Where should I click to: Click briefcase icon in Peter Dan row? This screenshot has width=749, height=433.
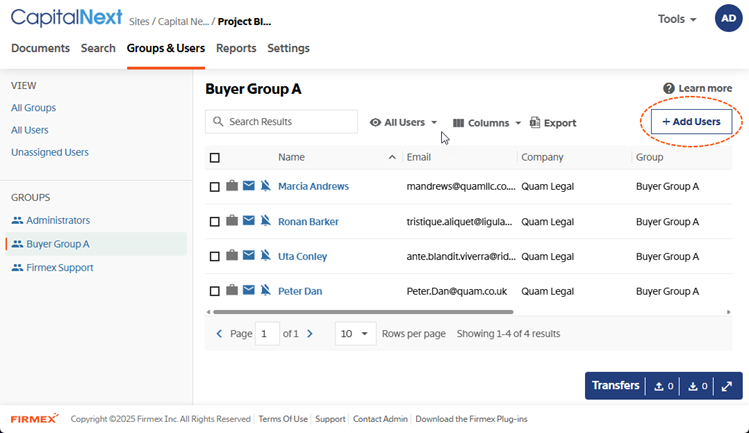[232, 290]
